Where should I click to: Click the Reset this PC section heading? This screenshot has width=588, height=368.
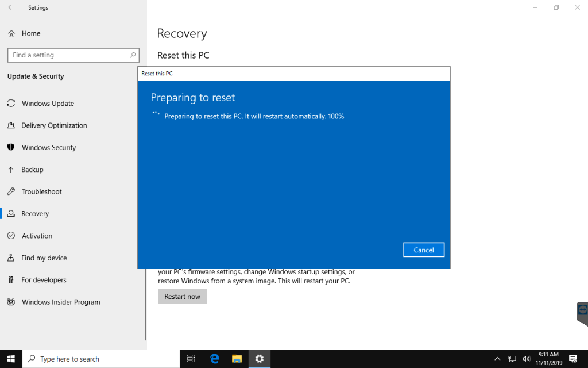click(183, 55)
